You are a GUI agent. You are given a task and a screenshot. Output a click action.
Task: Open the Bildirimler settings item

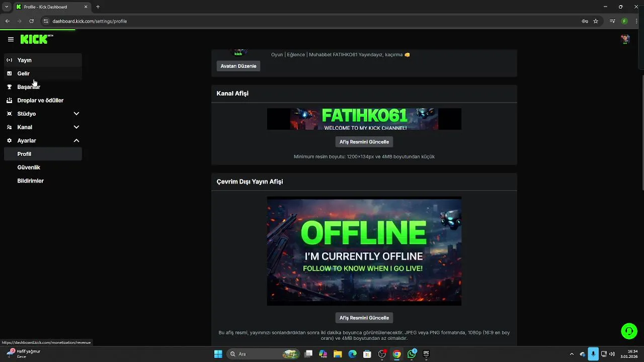43,180
